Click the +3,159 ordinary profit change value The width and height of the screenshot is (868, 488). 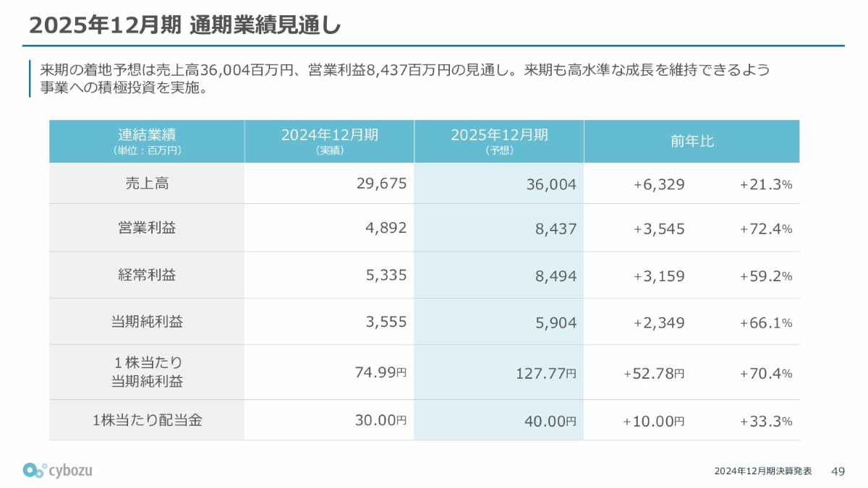tap(659, 276)
